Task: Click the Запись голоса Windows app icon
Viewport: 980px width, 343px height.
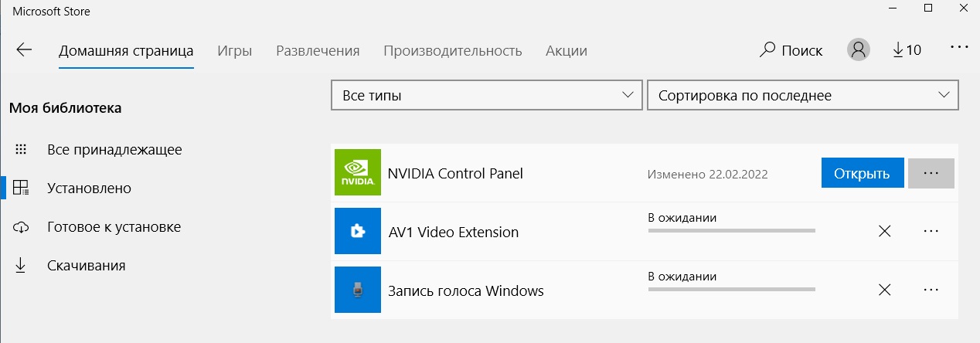Action: [358, 290]
